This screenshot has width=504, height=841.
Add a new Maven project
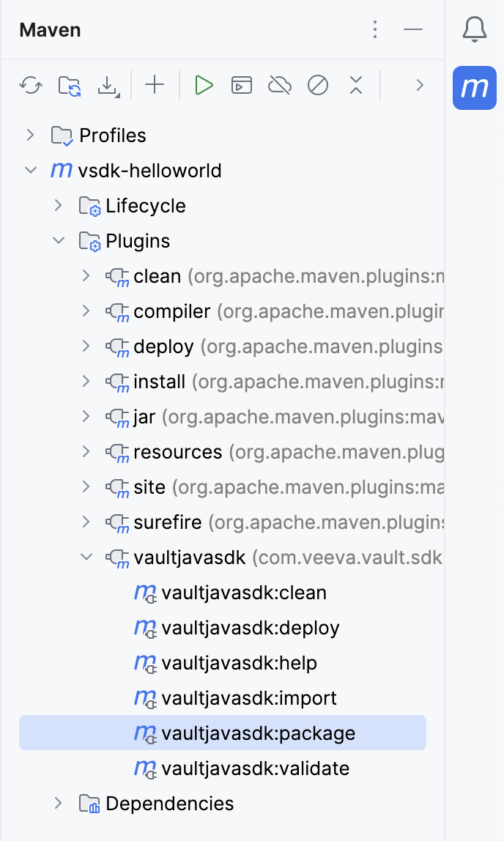coord(154,85)
